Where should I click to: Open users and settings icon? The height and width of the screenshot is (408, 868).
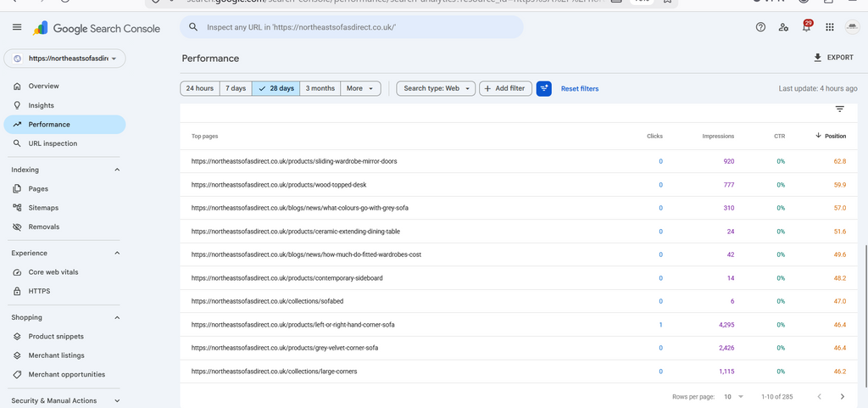(783, 27)
